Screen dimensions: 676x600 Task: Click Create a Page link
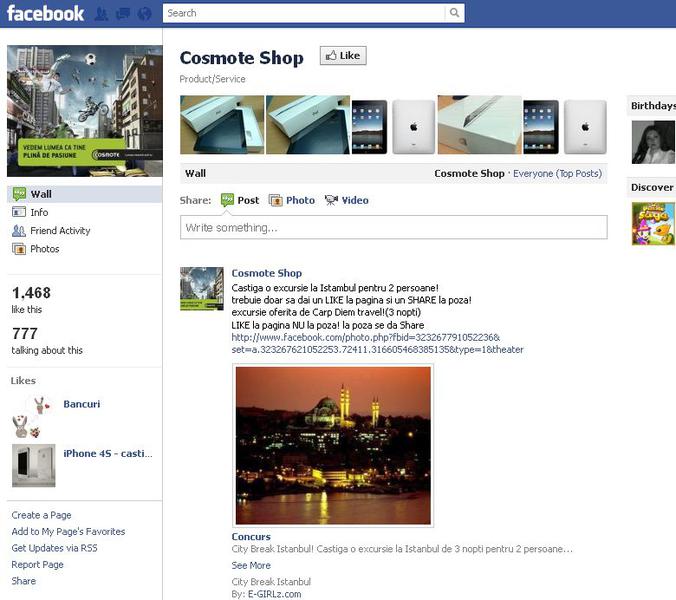41,515
